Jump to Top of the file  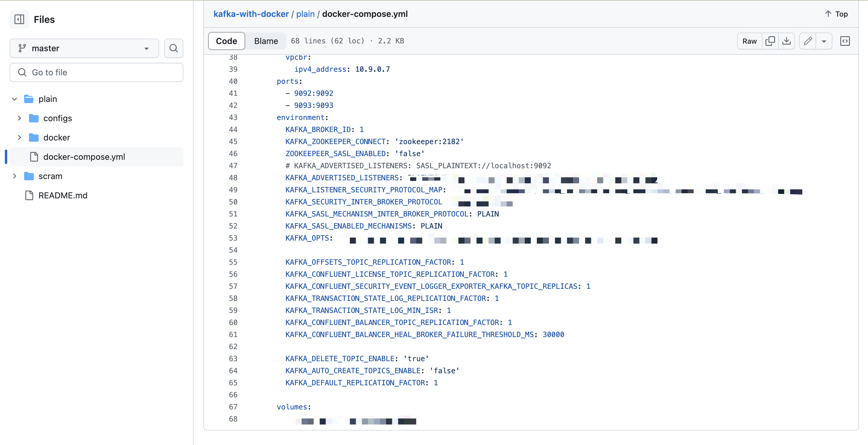[836, 14]
